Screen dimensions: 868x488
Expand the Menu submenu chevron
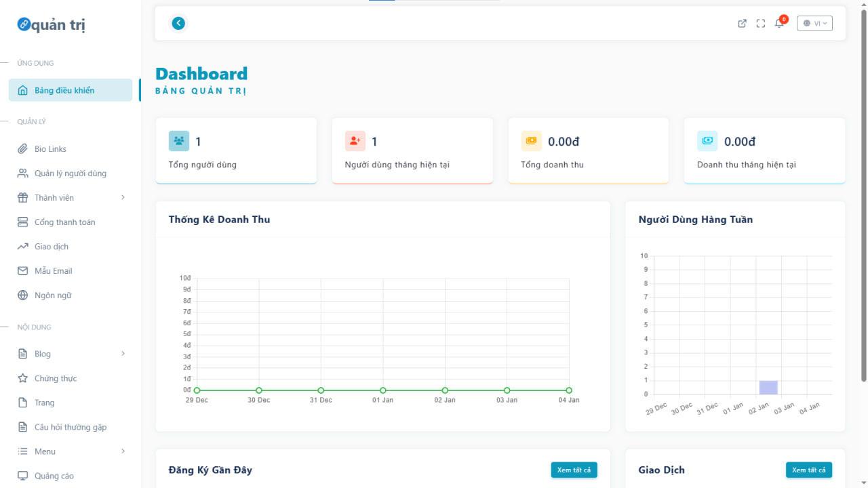(123, 451)
